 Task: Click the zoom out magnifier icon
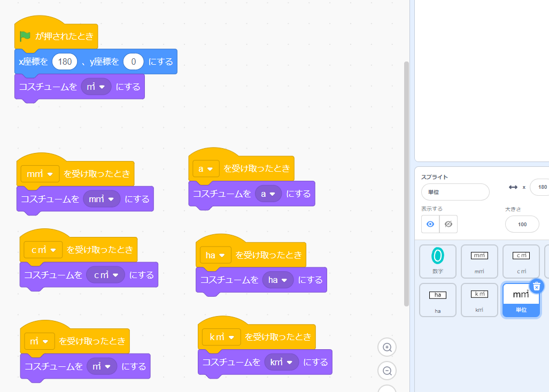387,371
